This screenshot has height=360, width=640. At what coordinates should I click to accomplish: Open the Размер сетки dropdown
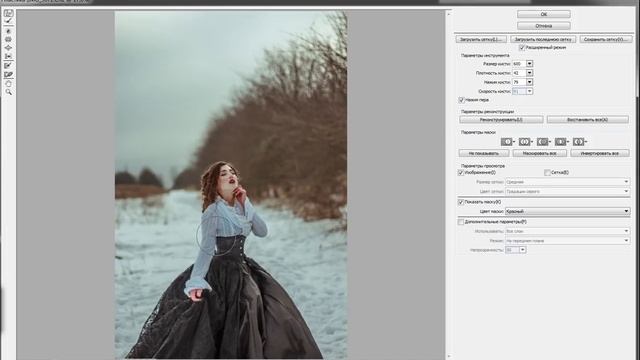pyautogui.click(x=567, y=182)
